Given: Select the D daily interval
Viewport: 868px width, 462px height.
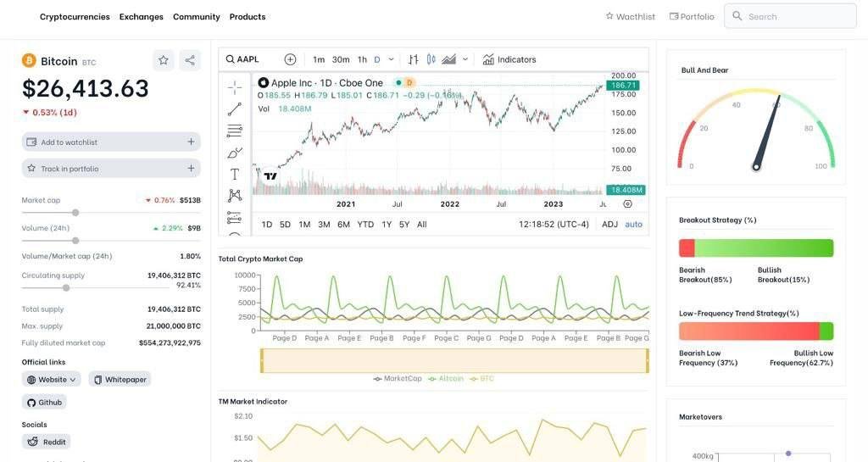Looking at the screenshot, I should (x=377, y=59).
